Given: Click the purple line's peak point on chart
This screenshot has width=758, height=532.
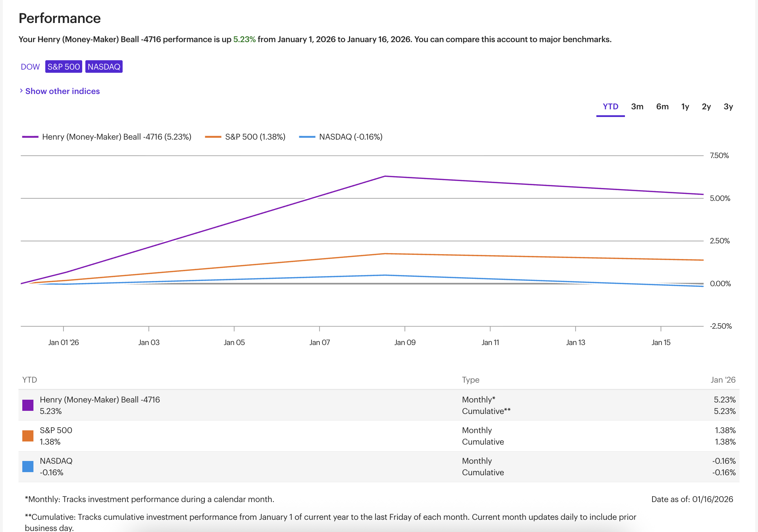Looking at the screenshot, I should point(385,176).
